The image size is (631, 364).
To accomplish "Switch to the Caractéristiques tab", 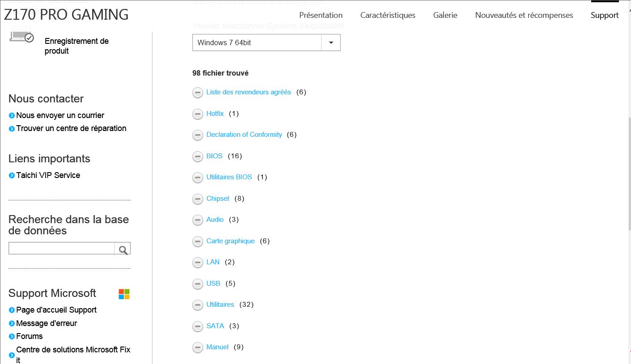I will point(388,15).
